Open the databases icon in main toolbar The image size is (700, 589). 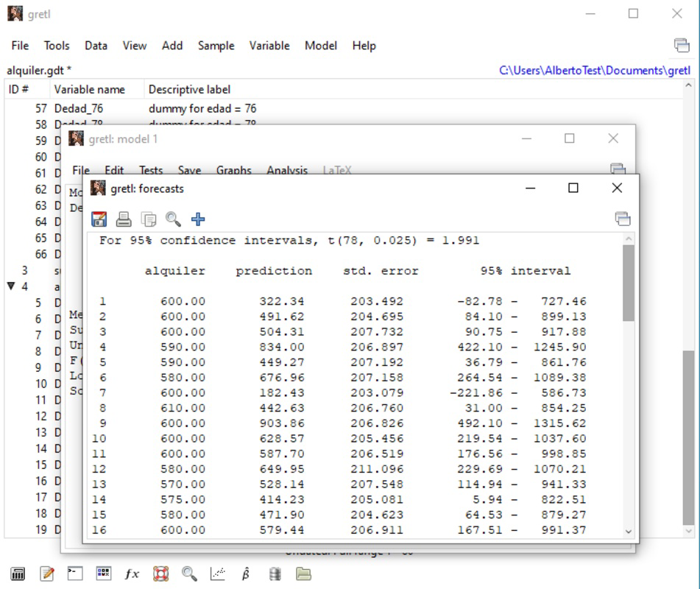click(x=275, y=574)
